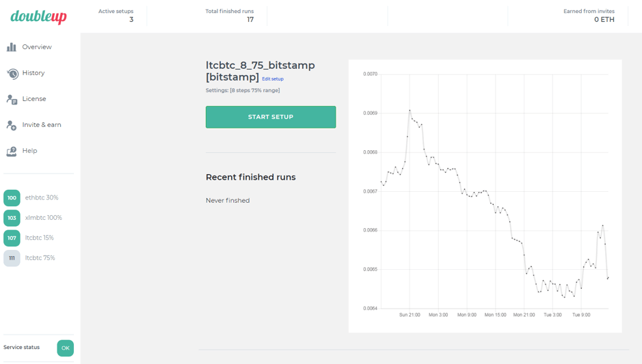Select the 103 xlmbtc badge

(x=12, y=218)
